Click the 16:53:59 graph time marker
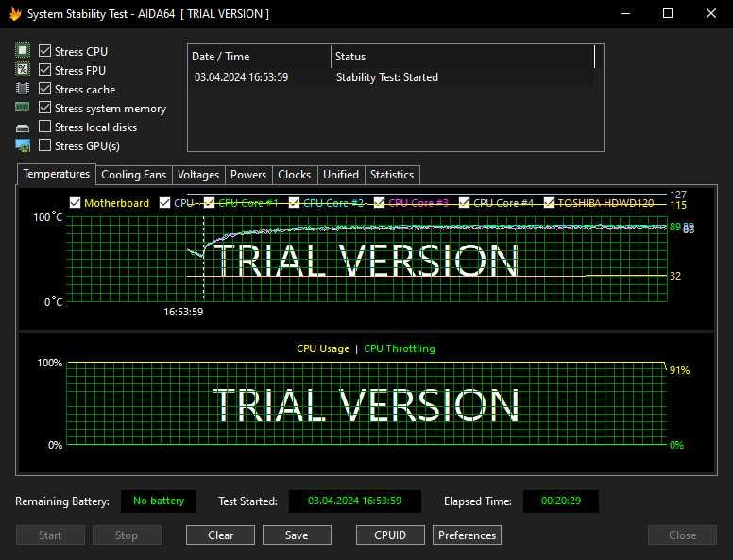This screenshot has width=733, height=560. [x=183, y=312]
